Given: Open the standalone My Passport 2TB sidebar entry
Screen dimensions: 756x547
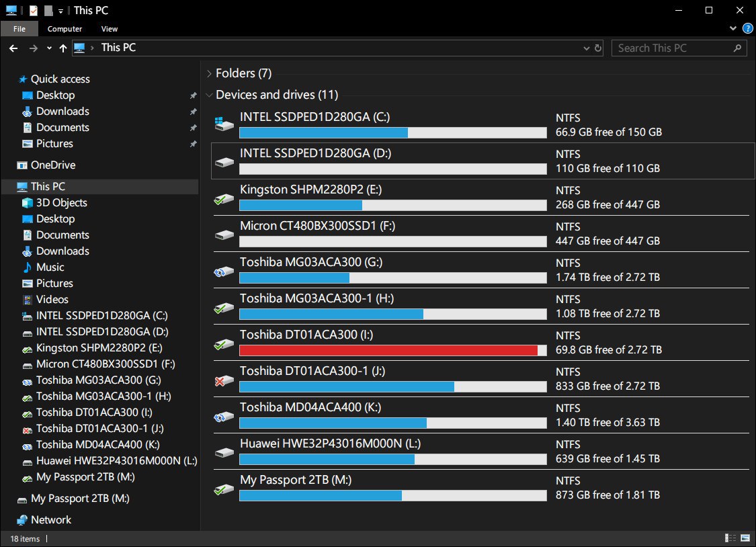Looking at the screenshot, I should [80, 499].
